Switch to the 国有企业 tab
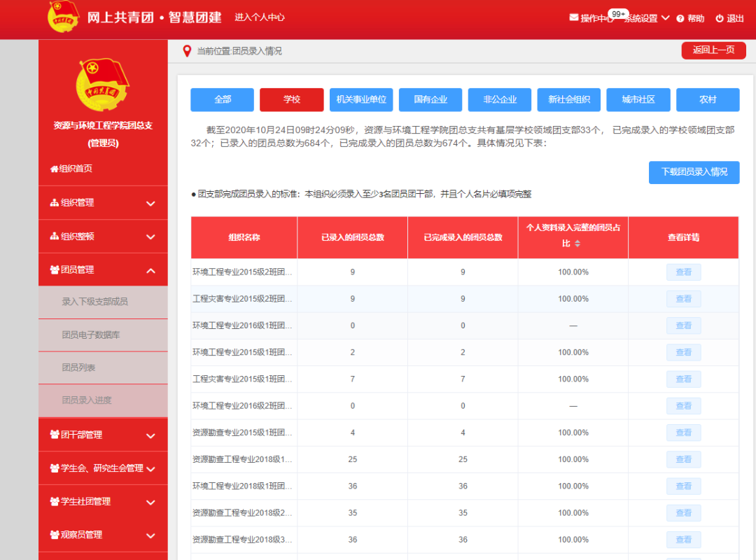Viewport: 756px width, 560px height. [430, 100]
